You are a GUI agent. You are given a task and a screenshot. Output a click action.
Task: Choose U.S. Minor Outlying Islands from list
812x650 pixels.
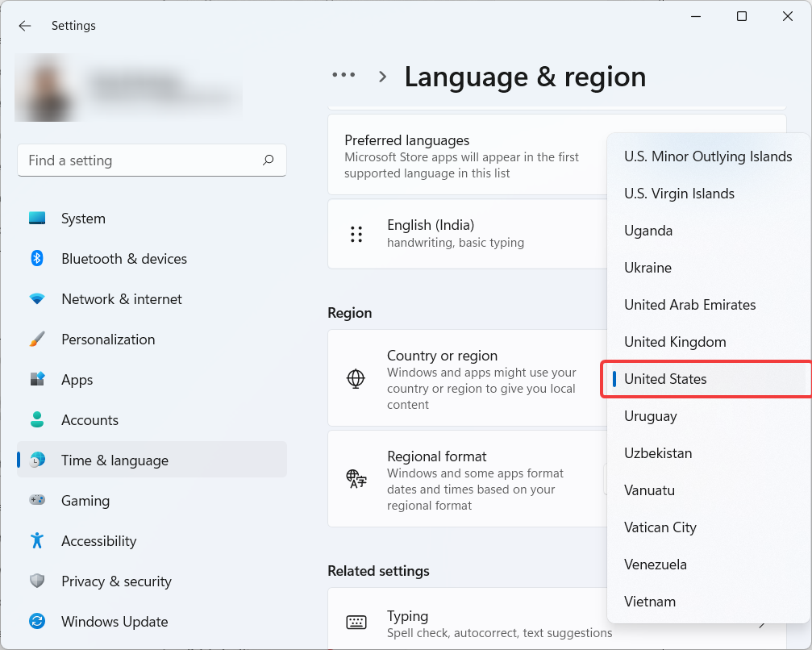tap(708, 156)
